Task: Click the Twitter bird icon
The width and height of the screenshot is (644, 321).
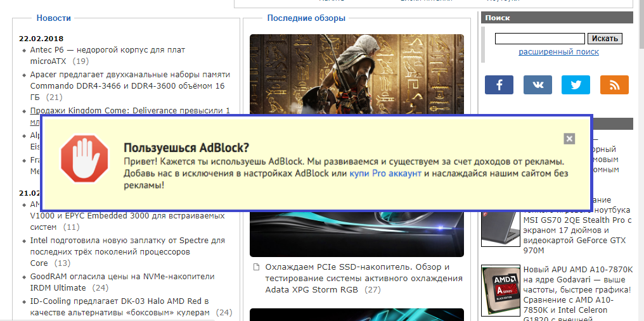Action: pos(576,85)
